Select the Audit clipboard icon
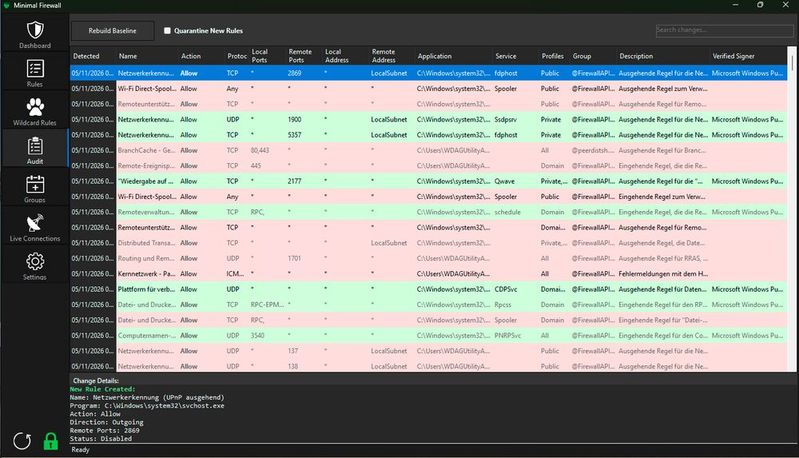Image resolution: width=799 pixels, height=458 pixels. [x=35, y=146]
